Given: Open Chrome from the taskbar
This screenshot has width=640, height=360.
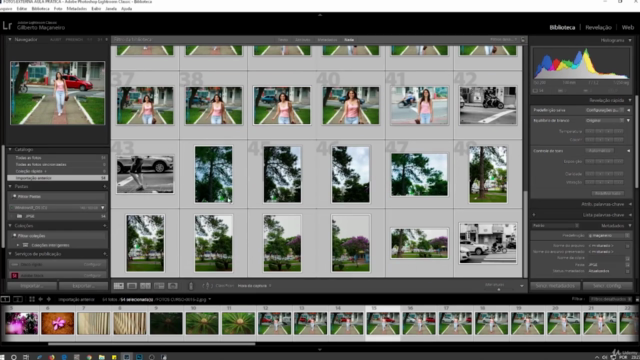Looking at the screenshot, I should click(89, 357).
